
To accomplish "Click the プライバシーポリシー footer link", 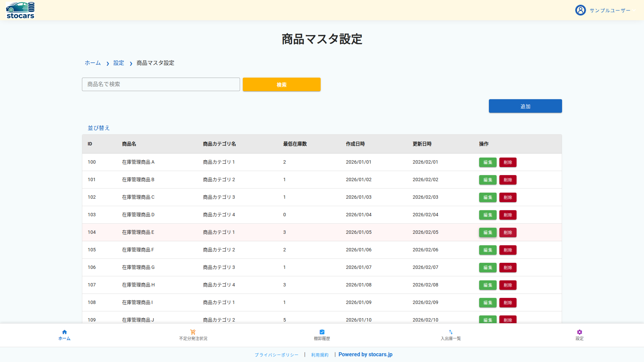I will [276, 355].
